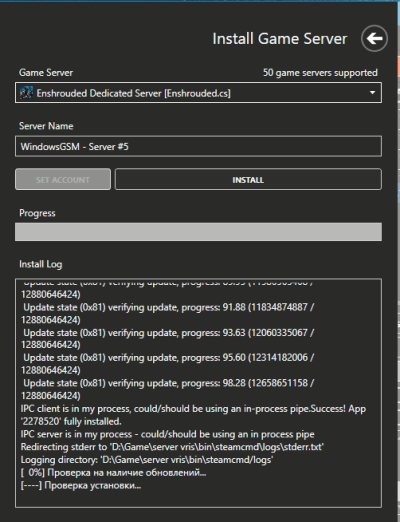Click the empty area inside the Install Log box
The height and width of the screenshot is (522, 400).
point(198,499)
